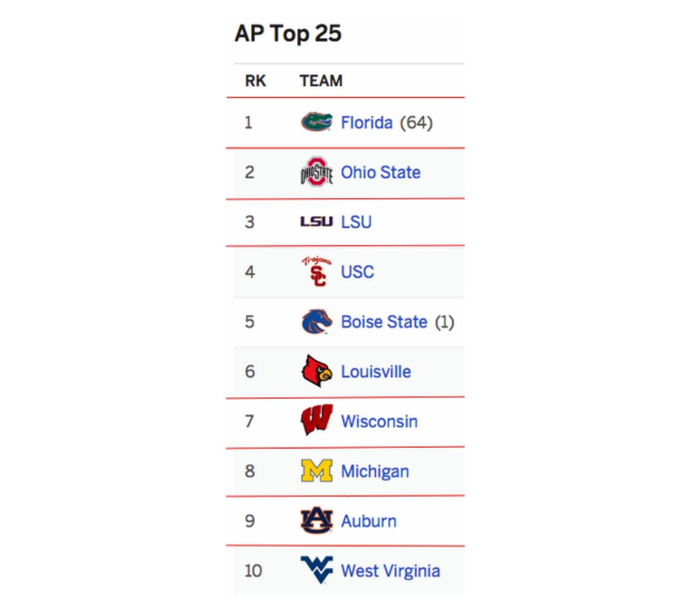Image resolution: width=679 pixels, height=616 pixels.
Task: Click the Louisville Cardinals logo
Action: click(316, 371)
